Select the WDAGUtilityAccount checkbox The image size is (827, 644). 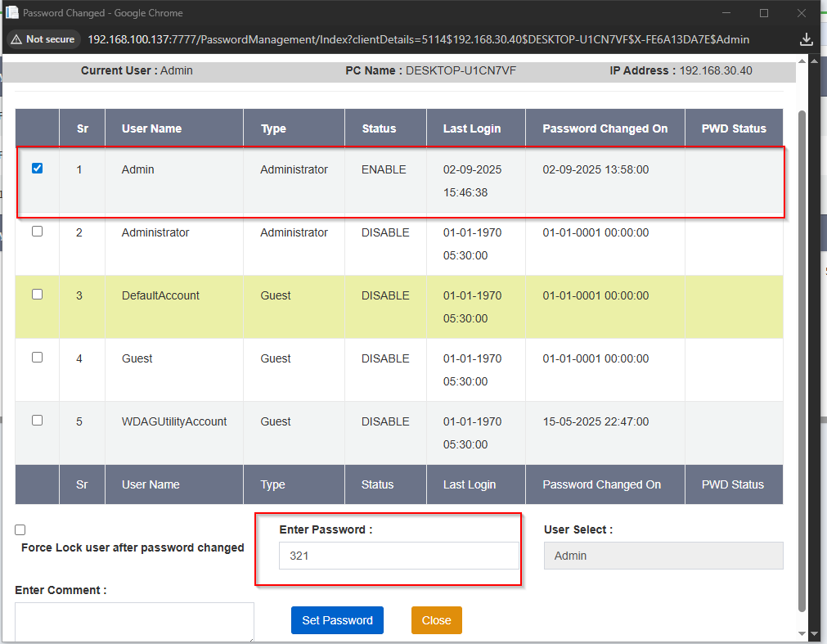(37, 421)
